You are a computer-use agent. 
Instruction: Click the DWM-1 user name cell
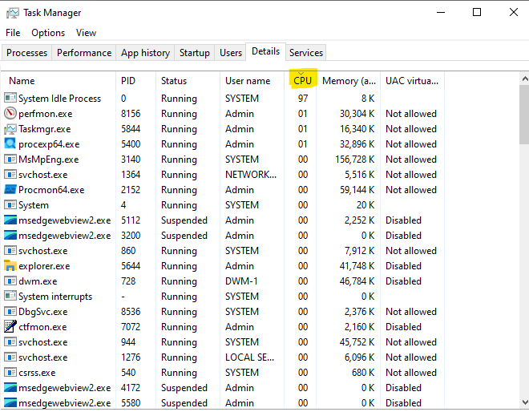click(x=241, y=281)
